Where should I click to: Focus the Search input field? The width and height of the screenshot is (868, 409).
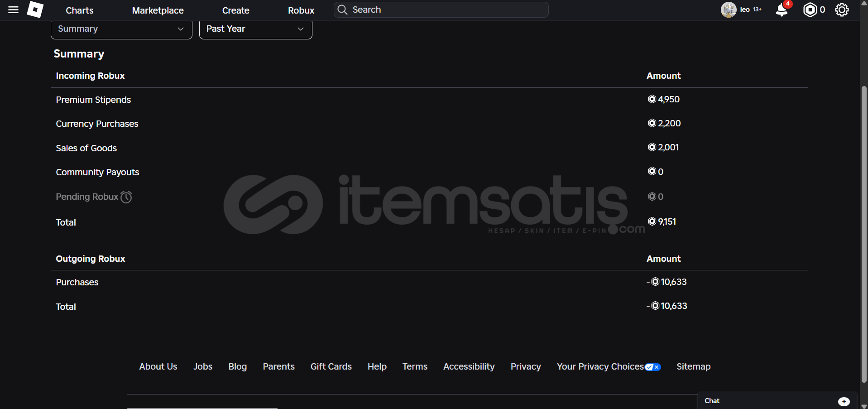(441, 10)
